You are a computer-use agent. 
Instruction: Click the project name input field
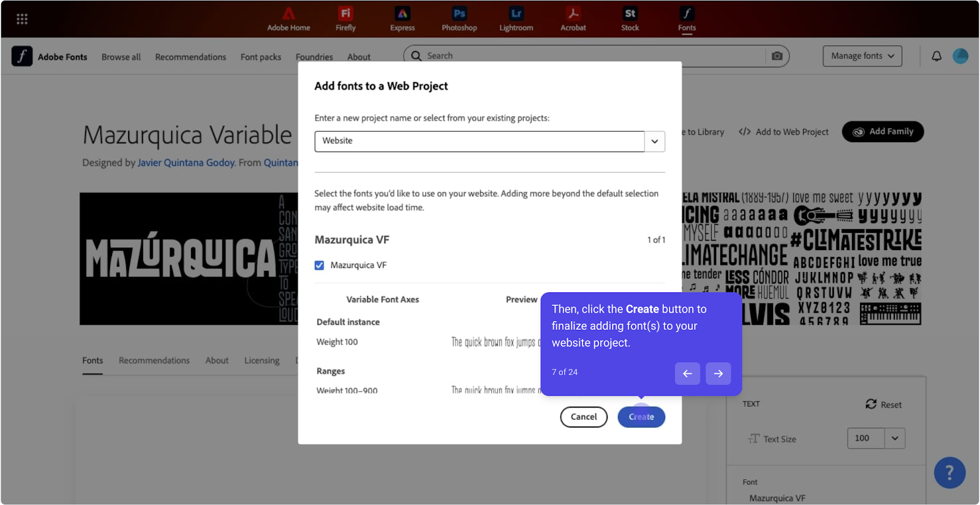tap(479, 141)
